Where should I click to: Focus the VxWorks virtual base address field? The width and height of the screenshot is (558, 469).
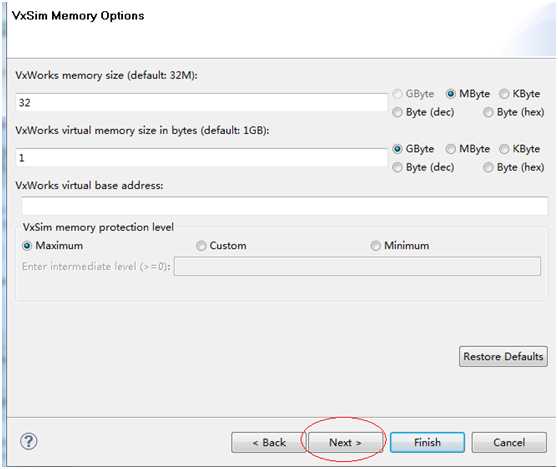click(284, 206)
